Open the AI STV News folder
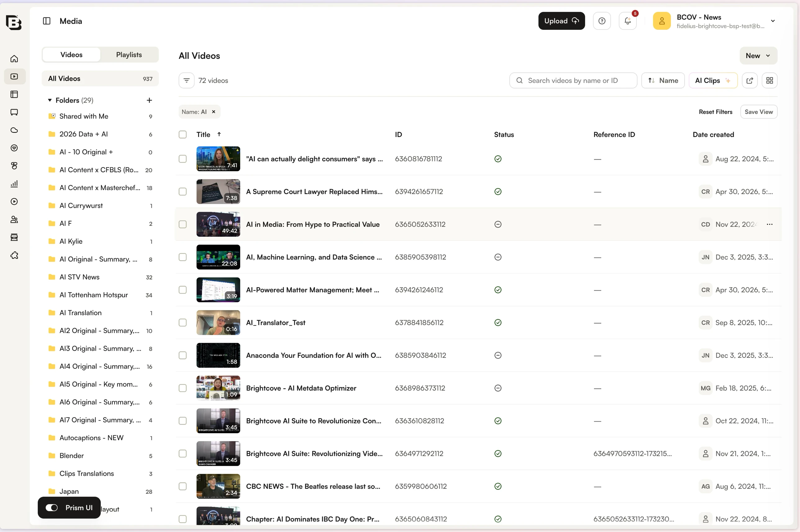The height and width of the screenshot is (532, 800). pyautogui.click(x=100, y=277)
